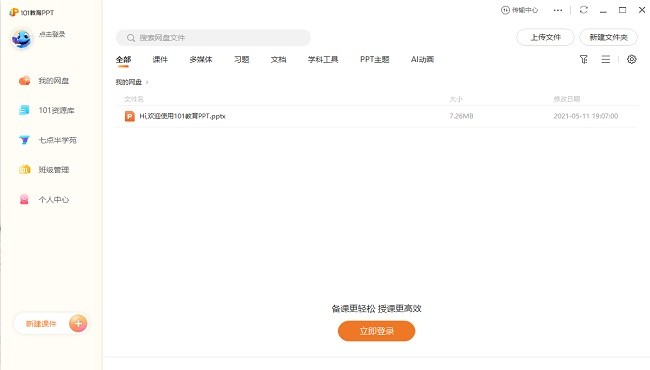Click the refresh icon in the title bar
Image resolution: width=650 pixels, height=370 pixels.
584,10
